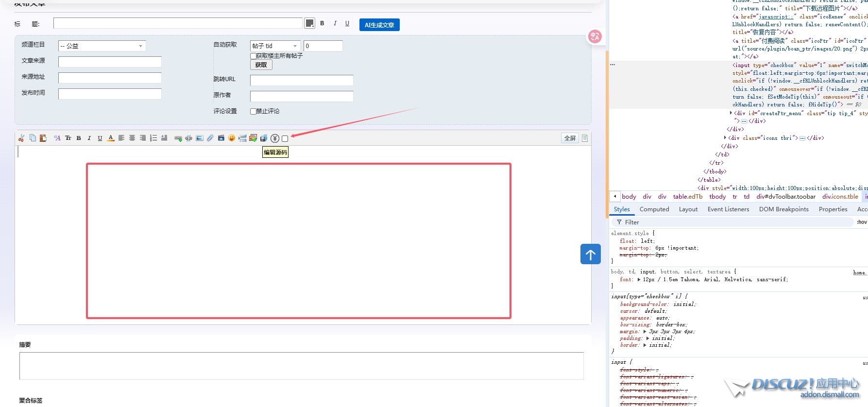The width and height of the screenshot is (868, 407).
Task: Open the 频道栏目 dropdown showing 公益
Action: pos(102,46)
